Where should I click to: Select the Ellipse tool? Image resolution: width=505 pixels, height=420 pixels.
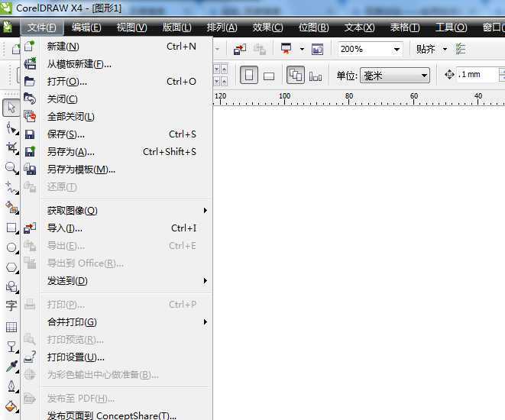tap(11, 247)
